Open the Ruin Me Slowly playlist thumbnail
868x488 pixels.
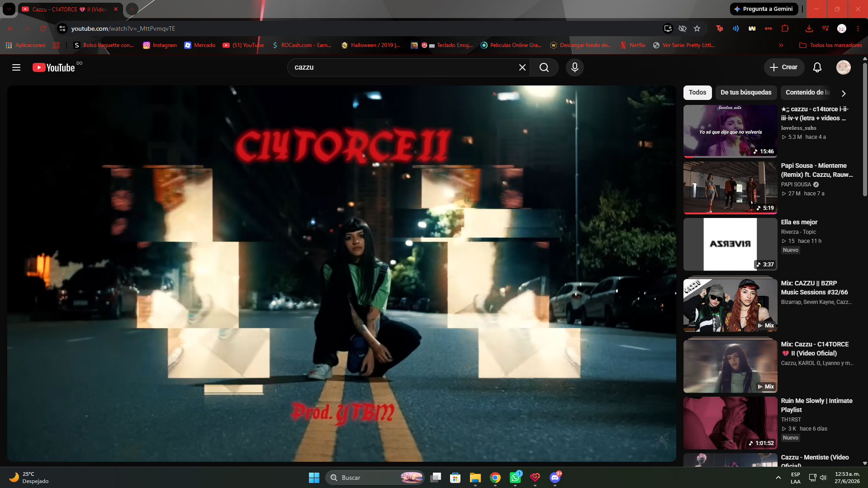730,423
